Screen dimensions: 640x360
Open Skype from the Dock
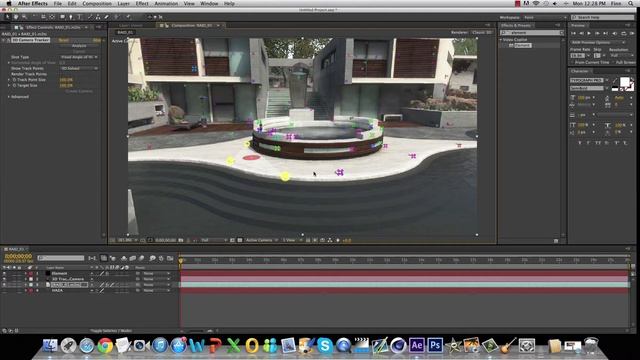pos(325,346)
